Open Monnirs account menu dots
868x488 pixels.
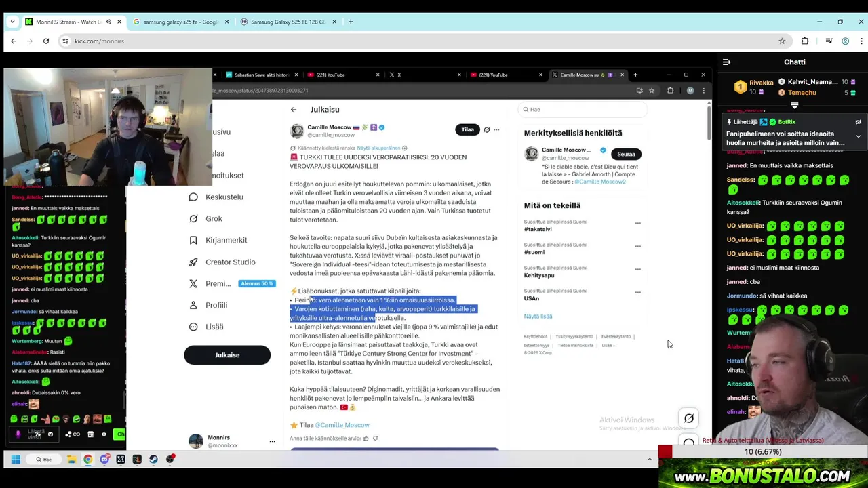click(272, 442)
